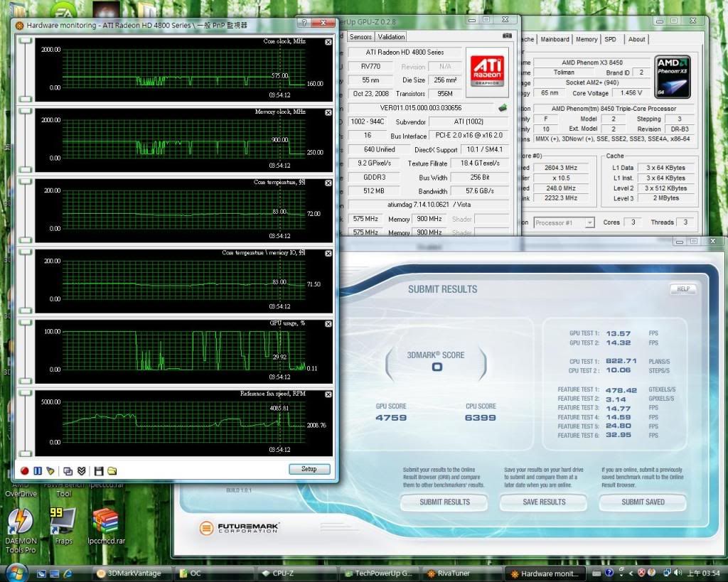Image resolution: width=728 pixels, height=582 pixels.
Task: Click the ATI Radeon logo in GPU-Z
Action: [x=487, y=71]
